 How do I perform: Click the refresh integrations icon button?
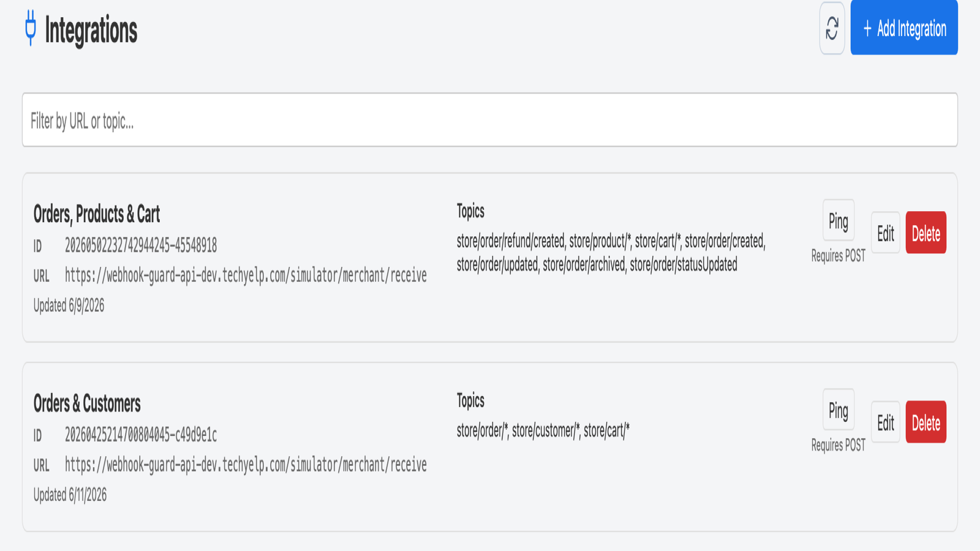(x=832, y=28)
